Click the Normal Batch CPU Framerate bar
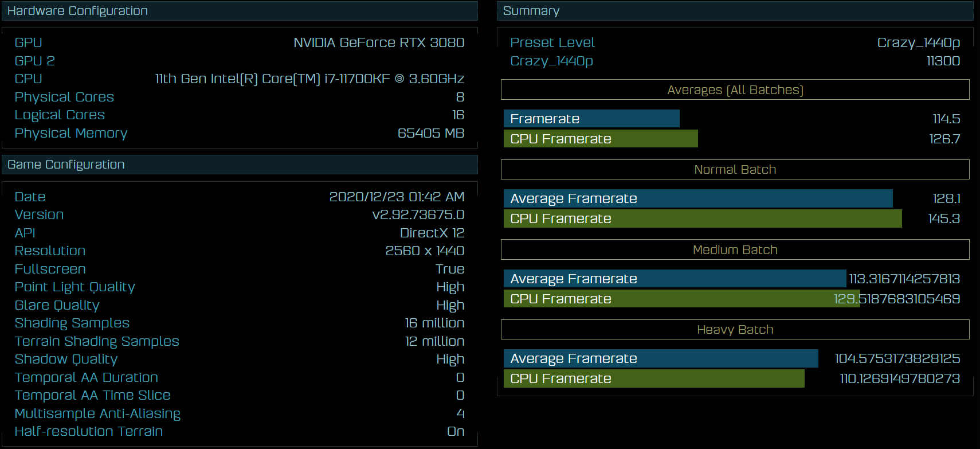The height and width of the screenshot is (449, 980). pyautogui.click(x=702, y=218)
